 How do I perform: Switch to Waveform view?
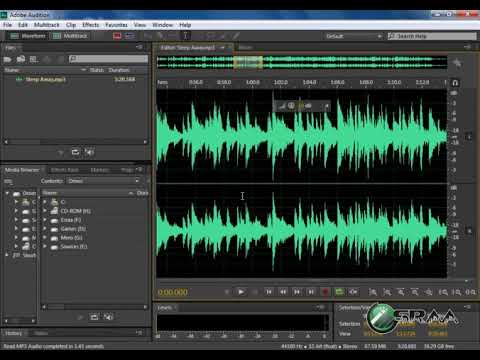click(28, 36)
